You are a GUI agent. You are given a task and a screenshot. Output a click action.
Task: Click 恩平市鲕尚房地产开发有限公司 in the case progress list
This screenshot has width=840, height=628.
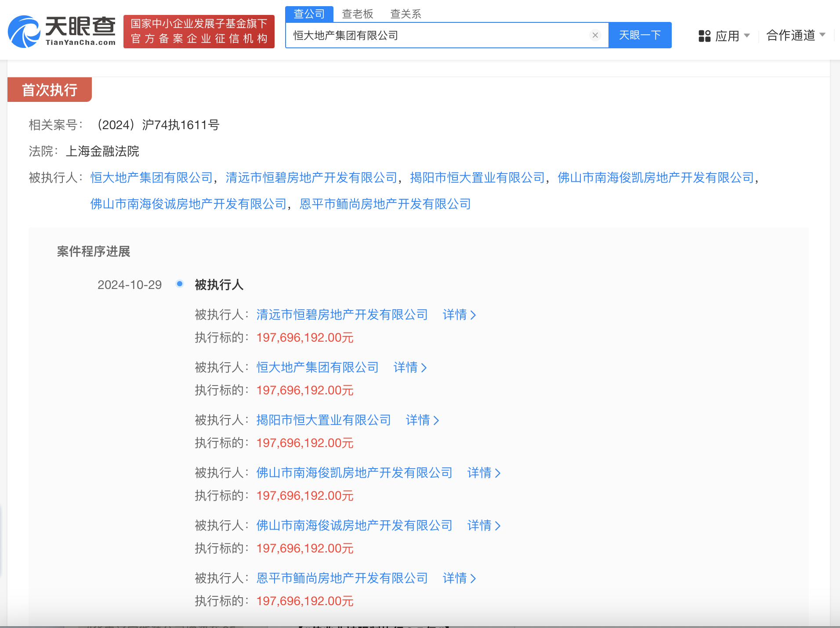[342, 578]
